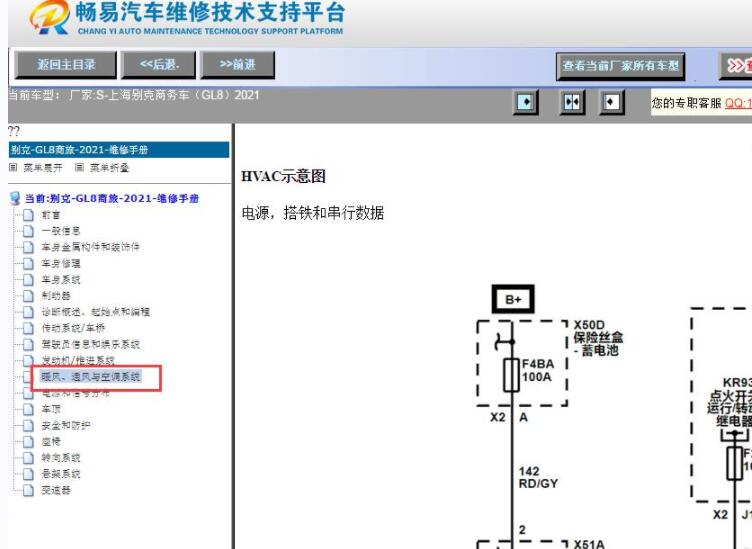Open 驾驶员信息和娱乐系统 tree item
752x549 pixels.
(91, 344)
